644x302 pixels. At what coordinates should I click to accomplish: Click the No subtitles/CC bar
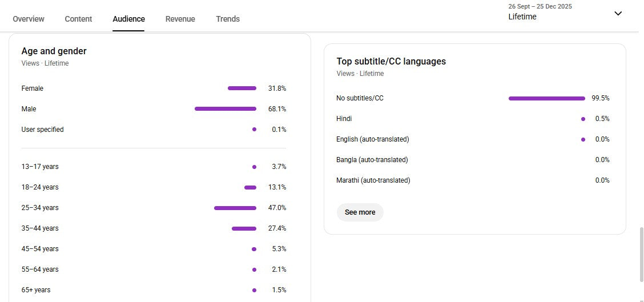click(x=546, y=98)
